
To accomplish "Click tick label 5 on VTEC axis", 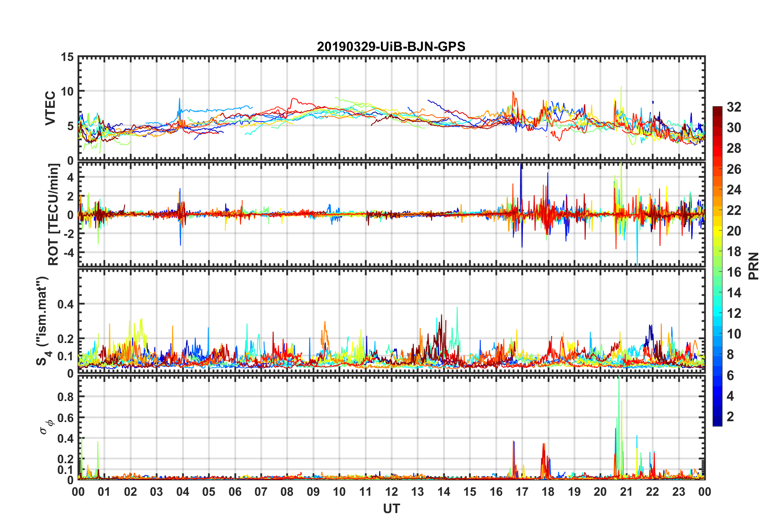I will [x=70, y=126].
